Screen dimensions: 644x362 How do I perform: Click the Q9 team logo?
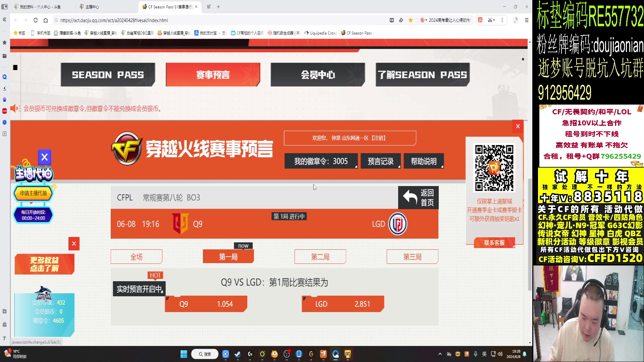pos(181,224)
